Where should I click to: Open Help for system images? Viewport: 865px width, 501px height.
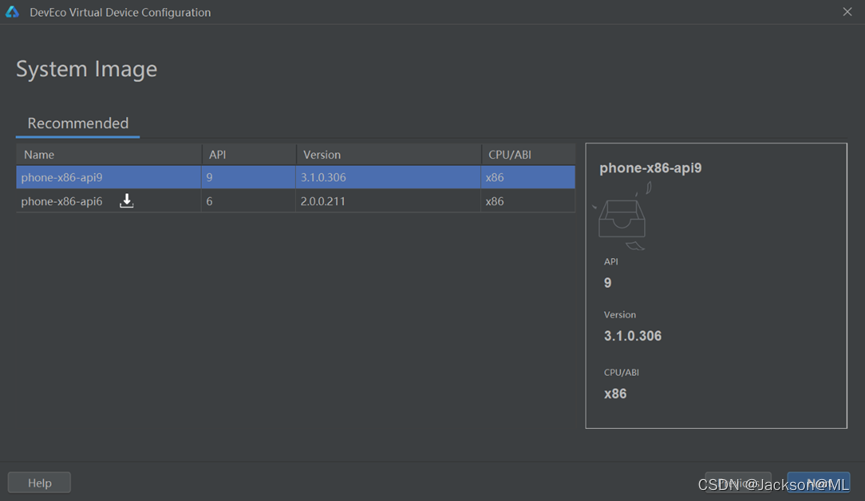39,483
